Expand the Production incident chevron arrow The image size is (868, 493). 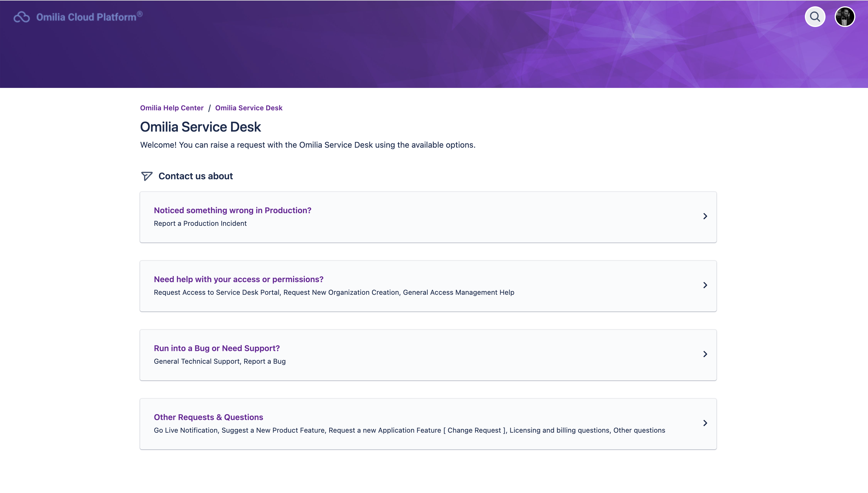[705, 216]
